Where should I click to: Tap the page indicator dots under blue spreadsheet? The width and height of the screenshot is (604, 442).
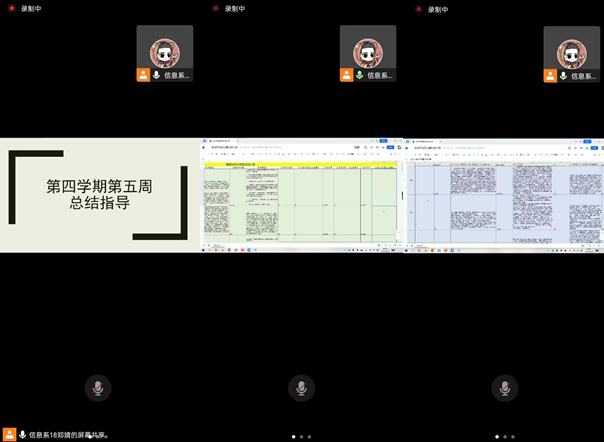(x=505, y=437)
